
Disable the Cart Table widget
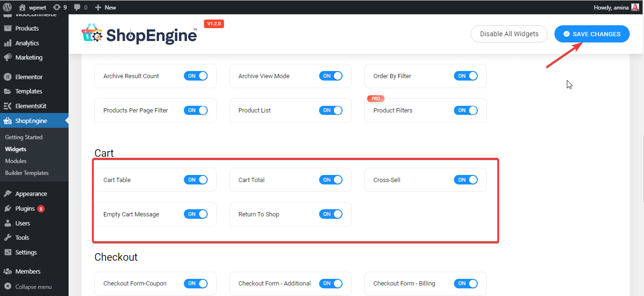[196, 180]
